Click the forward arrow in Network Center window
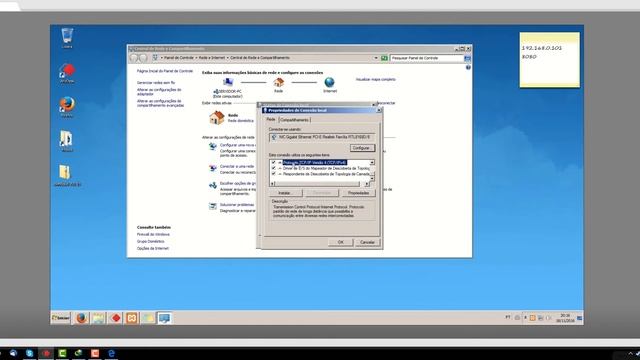This screenshot has height=360, width=640. tap(143, 58)
